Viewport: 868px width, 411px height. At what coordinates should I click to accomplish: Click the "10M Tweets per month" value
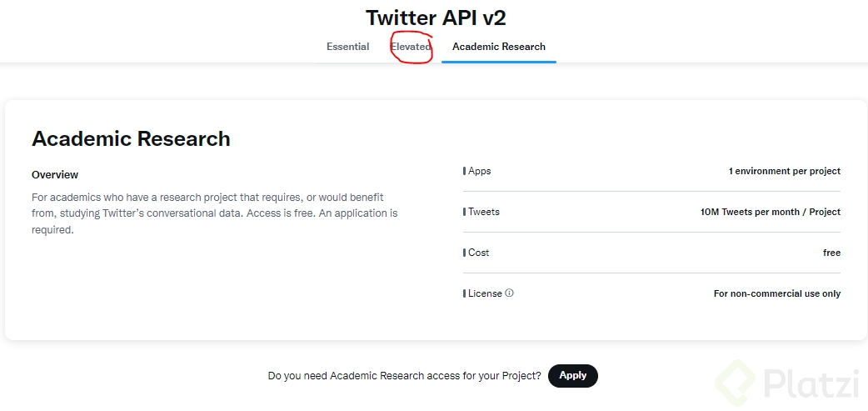point(770,212)
